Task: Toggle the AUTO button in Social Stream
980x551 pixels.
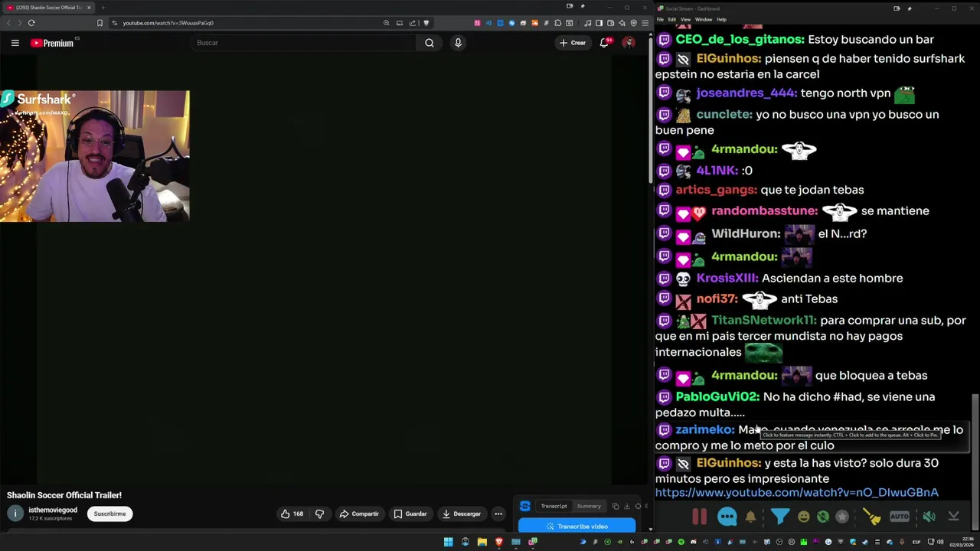Action: pos(900,517)
